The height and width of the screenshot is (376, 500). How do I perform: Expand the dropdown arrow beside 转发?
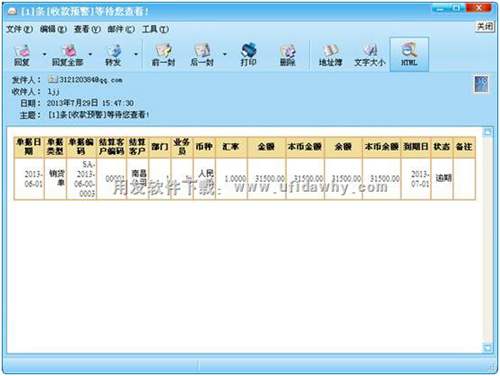pyautogui.click(x=136, y=54)
